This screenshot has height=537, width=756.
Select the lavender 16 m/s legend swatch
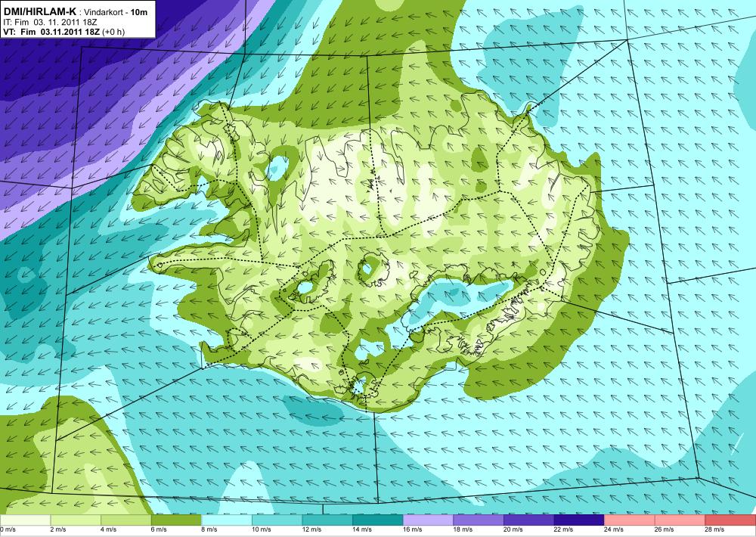pyautogui.click(x=428, y=520)
